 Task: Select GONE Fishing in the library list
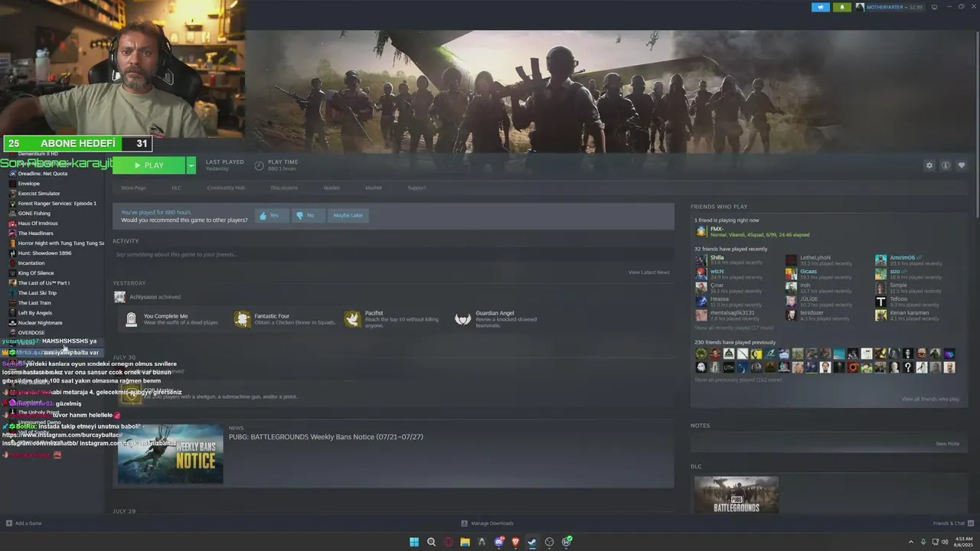34,214
